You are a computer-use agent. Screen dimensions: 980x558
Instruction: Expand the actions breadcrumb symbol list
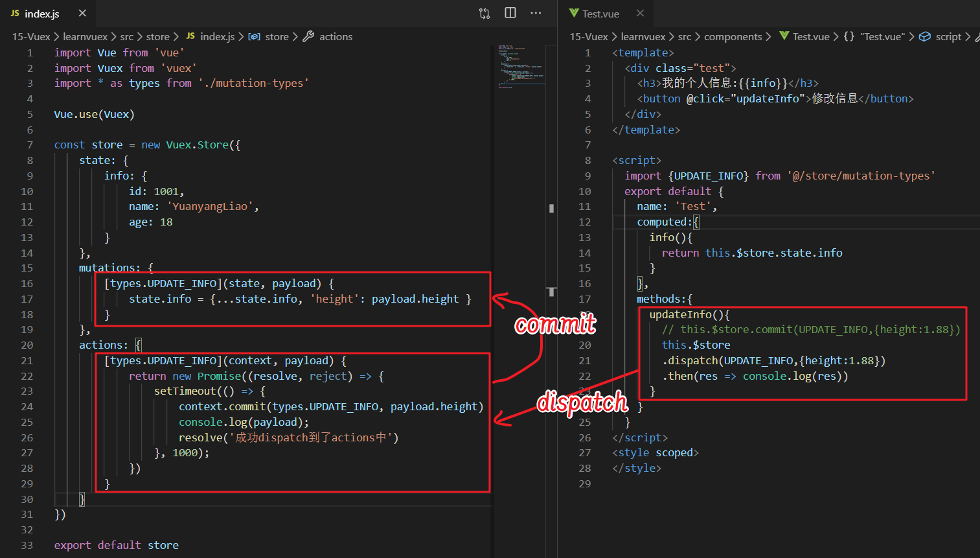(336, 36)
